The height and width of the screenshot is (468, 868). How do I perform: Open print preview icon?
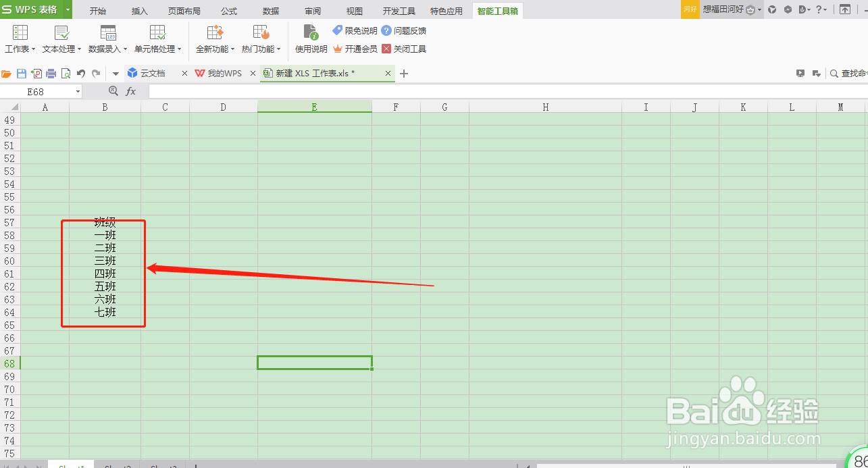pos(66,74)
